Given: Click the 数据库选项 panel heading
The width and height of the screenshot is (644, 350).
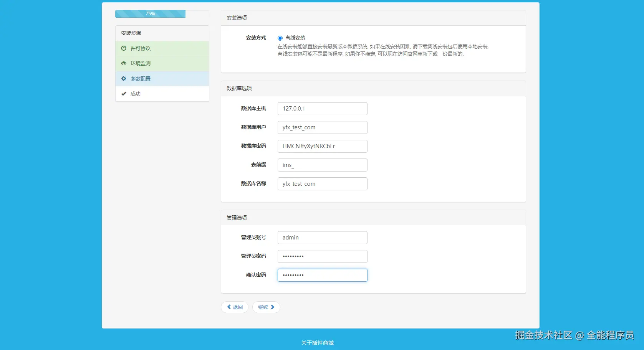Looking at the screenshot, I should (x=239, y=88).
